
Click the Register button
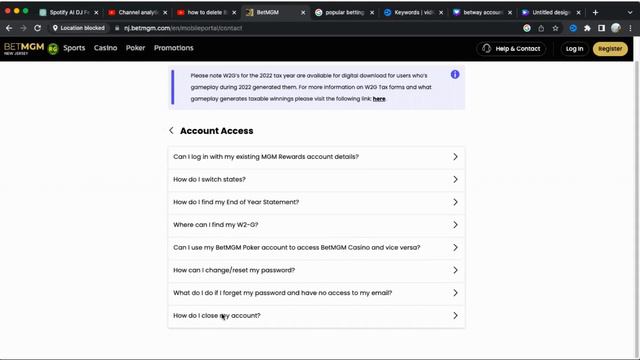point(610,49)
